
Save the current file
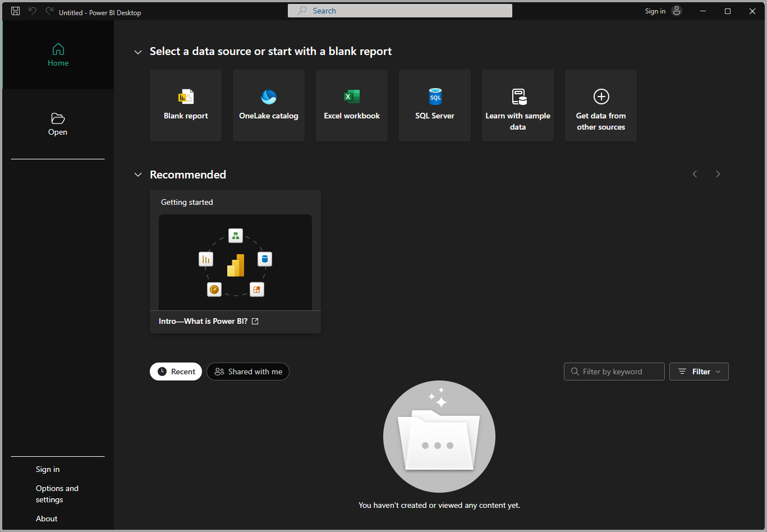pos(15,11)
